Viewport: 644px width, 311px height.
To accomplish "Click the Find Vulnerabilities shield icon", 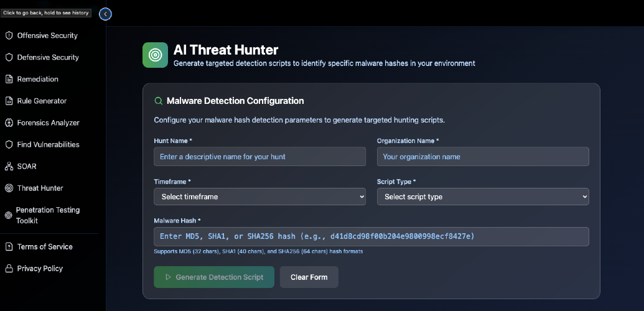I will click(9, 144).
